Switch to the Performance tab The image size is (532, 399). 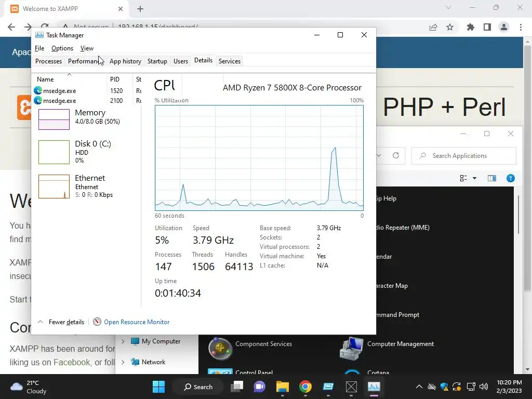83,61
